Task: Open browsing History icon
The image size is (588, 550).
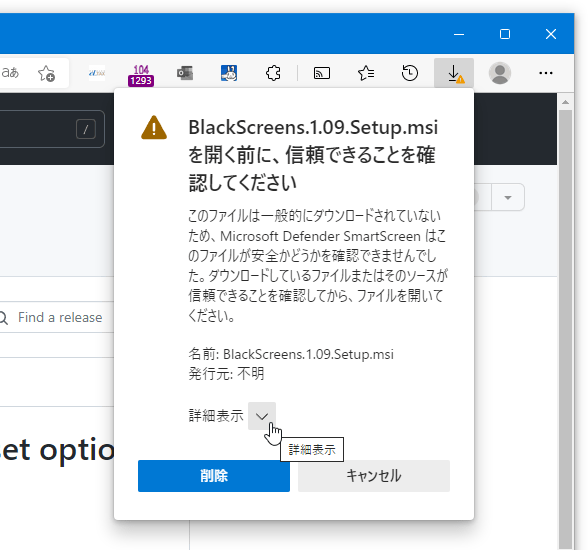Action: point(410,73)
